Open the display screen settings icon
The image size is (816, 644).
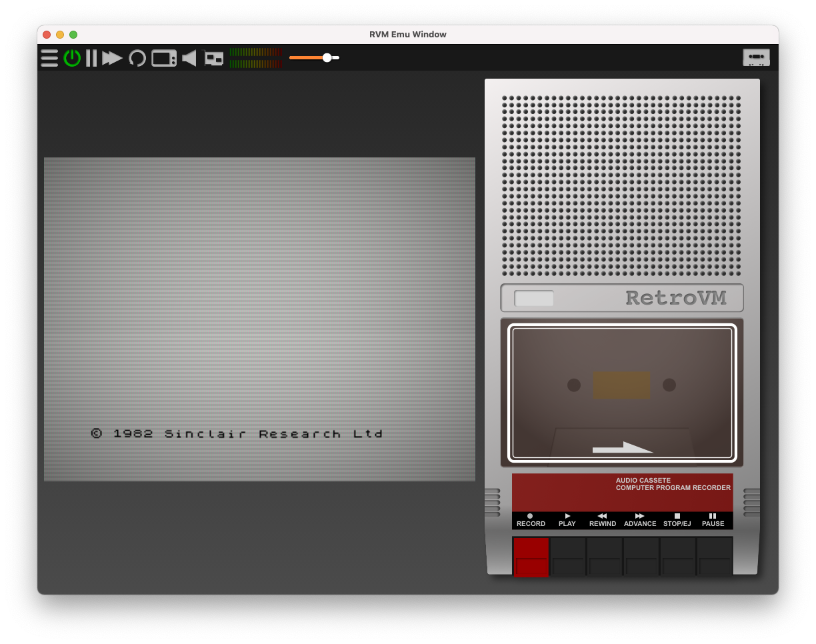click(x=164, y=58)
